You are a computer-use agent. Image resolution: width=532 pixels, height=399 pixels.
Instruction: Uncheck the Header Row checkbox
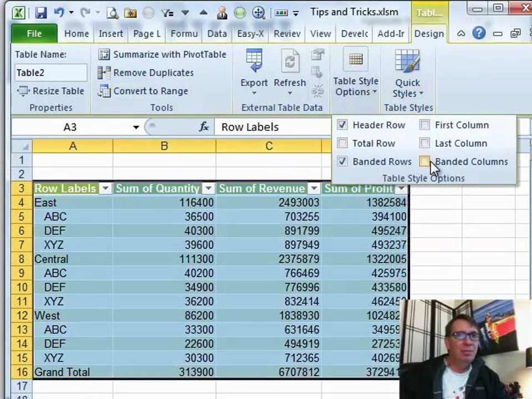point(342,125)
